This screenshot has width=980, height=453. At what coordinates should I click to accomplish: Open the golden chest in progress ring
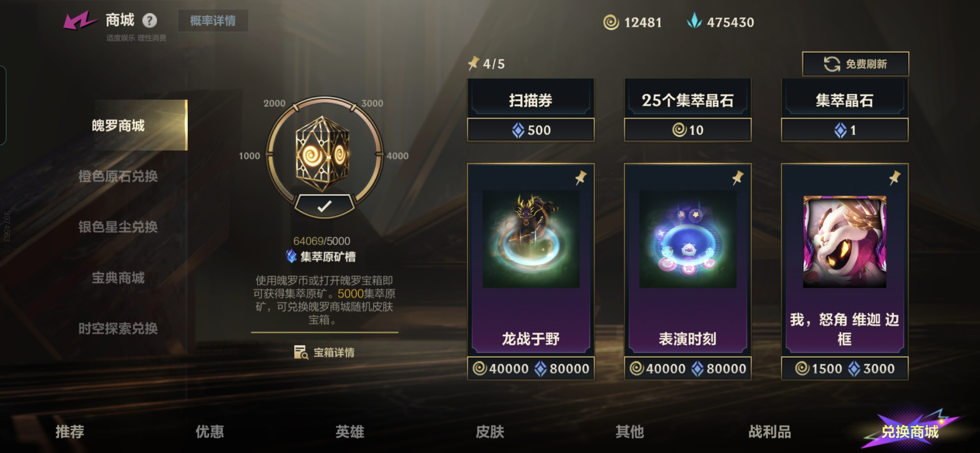[x=323, y=154]
